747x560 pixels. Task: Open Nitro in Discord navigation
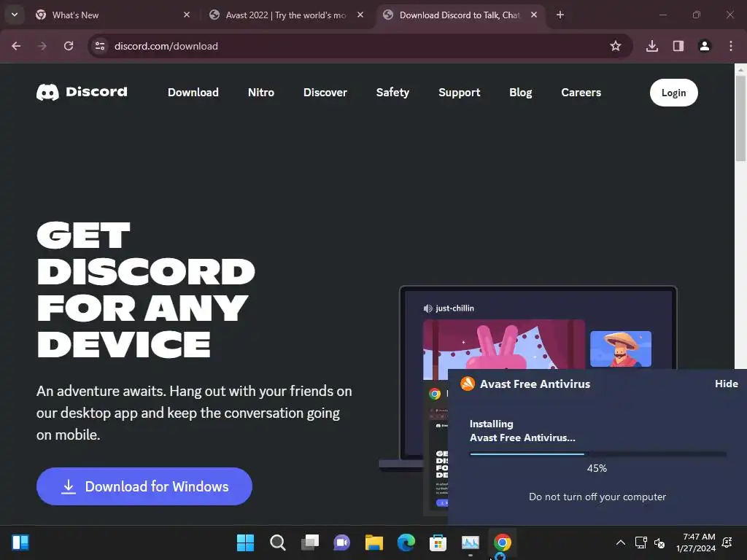[x=261, y=93]
